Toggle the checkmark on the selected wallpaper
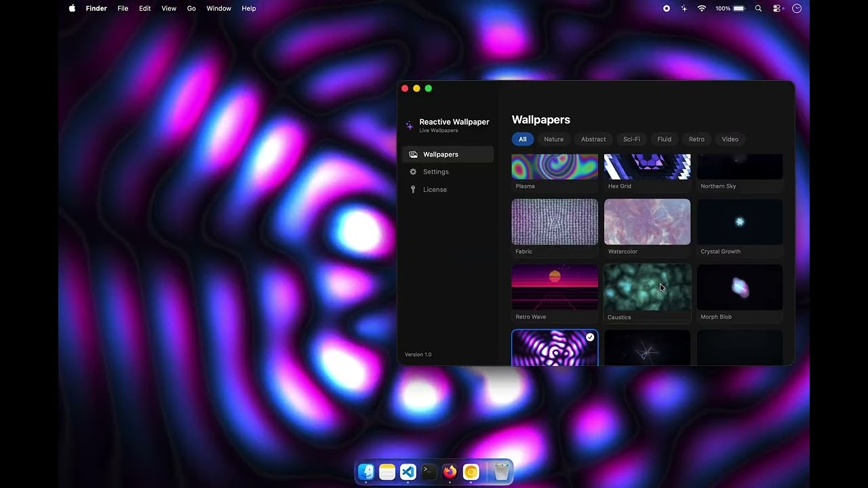868x488 pixels. pyautogui.click(x=589, y=337)
